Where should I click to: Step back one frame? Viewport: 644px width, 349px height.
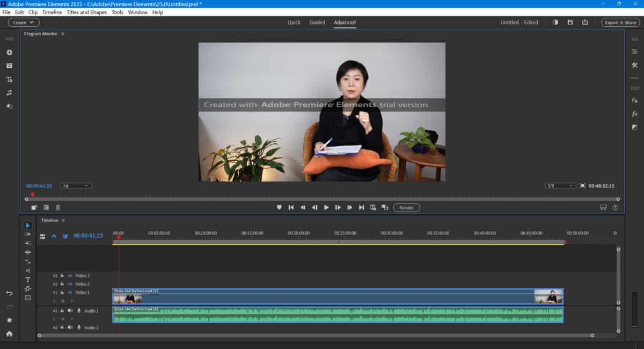(x=314, y=207)
